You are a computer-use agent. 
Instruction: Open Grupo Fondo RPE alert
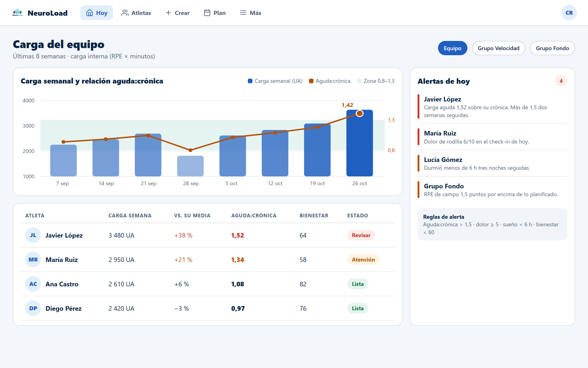click(492, 190)
